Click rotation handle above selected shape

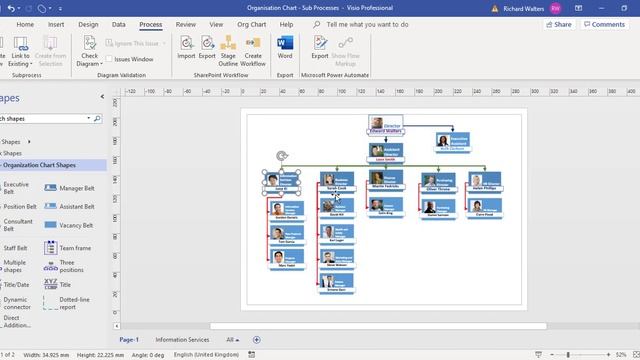282,156
